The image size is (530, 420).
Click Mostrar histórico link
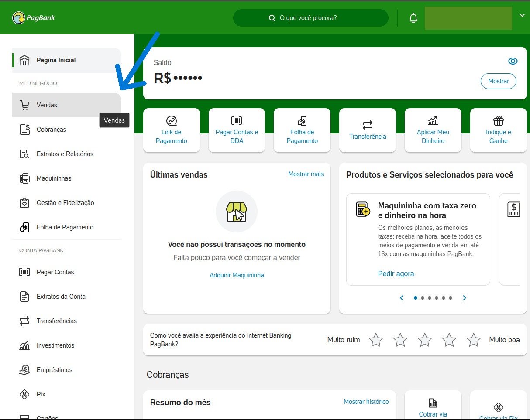366,402
